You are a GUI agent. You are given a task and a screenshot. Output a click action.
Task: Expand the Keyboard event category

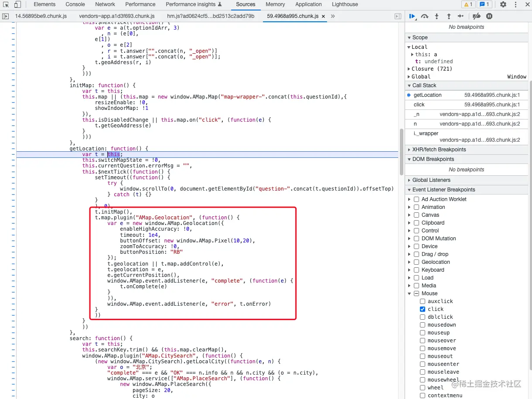409,269
